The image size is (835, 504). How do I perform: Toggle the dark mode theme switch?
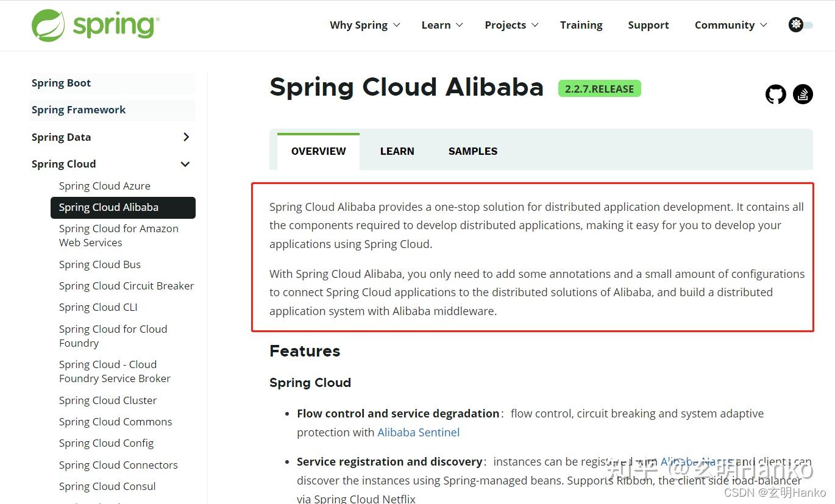801,25
